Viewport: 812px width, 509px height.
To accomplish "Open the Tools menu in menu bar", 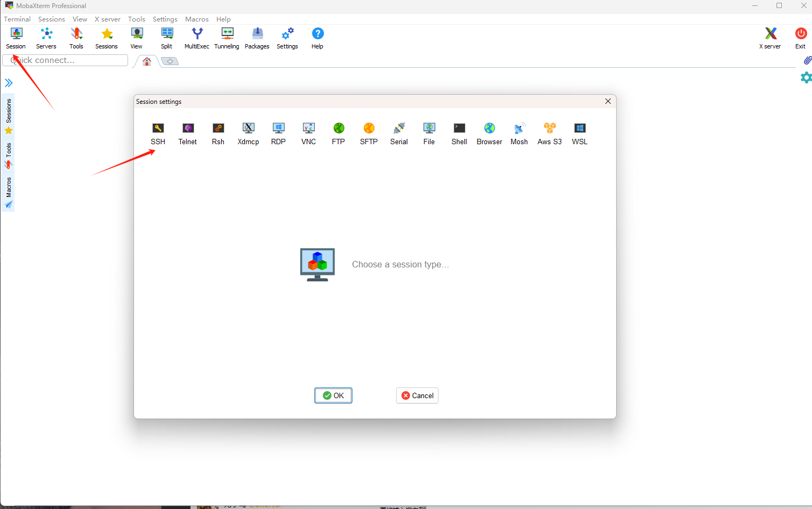I will click(x=137, y=19).
